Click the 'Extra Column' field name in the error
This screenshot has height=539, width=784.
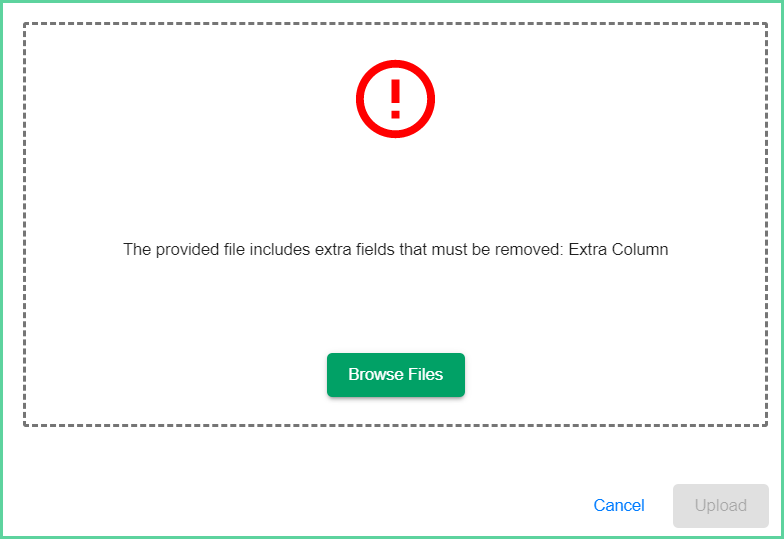(618, 249)
